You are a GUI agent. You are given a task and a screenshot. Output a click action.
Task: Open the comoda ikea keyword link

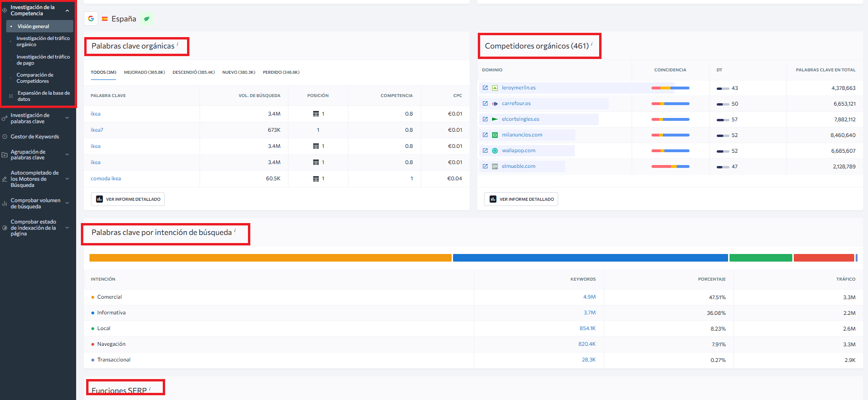106,179
